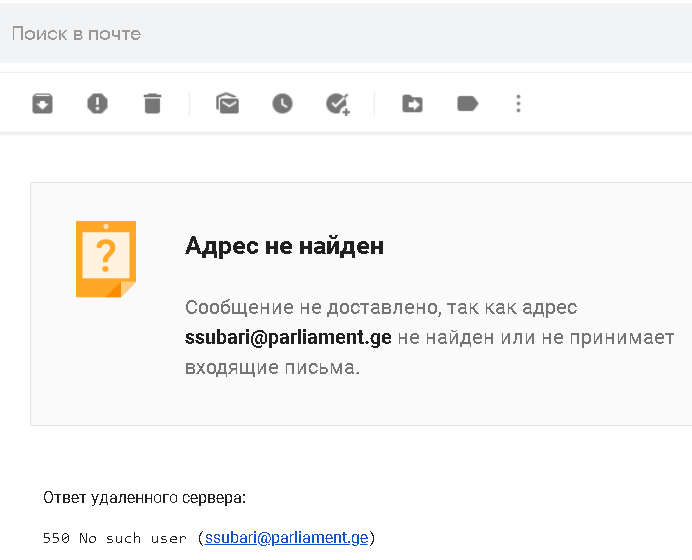
Task: Open the blue ssubari@parliament.ge link
Action: point(286,538)
